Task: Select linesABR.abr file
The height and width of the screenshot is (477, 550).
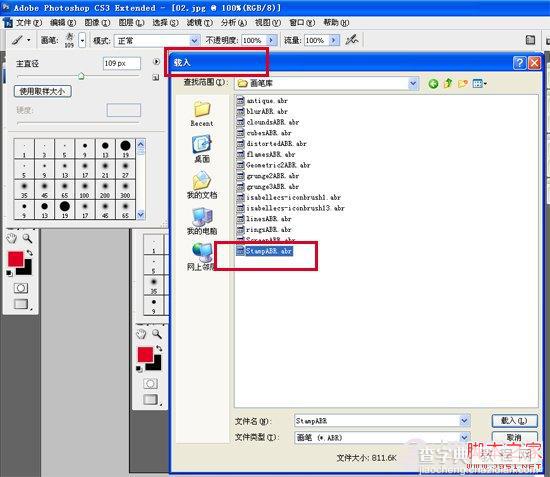Action: tap(264, 219)
